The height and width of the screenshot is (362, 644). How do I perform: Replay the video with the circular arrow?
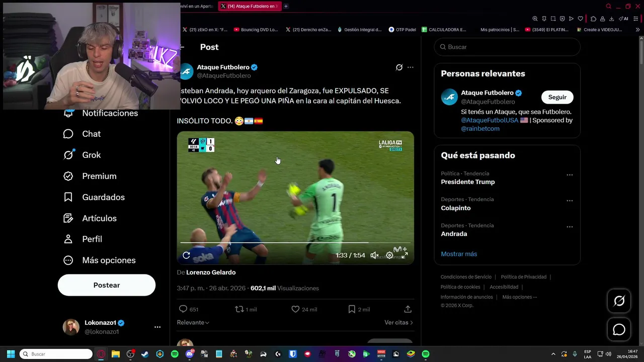point(186,255)
